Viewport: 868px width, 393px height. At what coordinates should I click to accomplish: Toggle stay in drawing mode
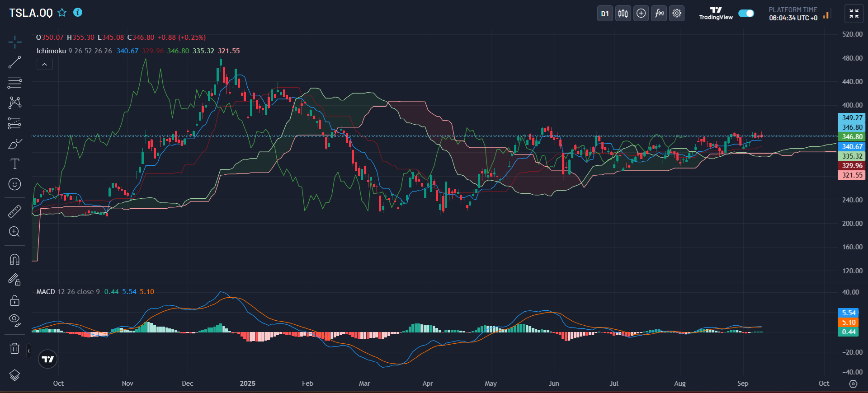[14, 280]
